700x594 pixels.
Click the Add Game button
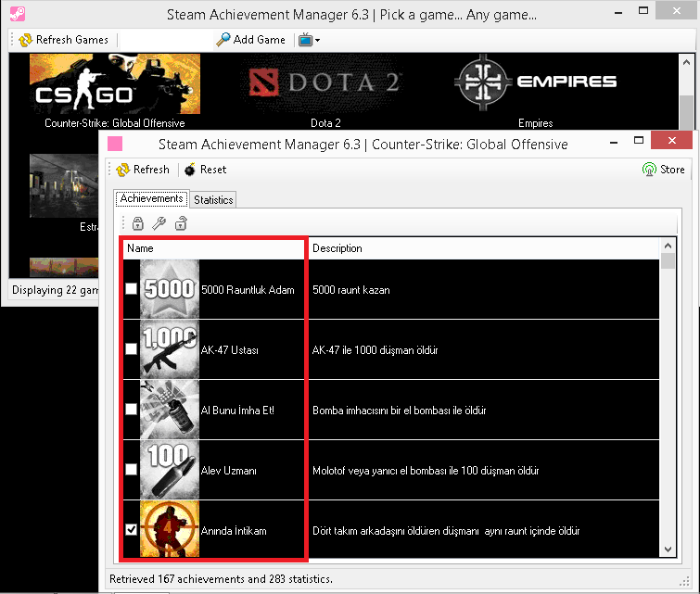click(x=250, y=40)
